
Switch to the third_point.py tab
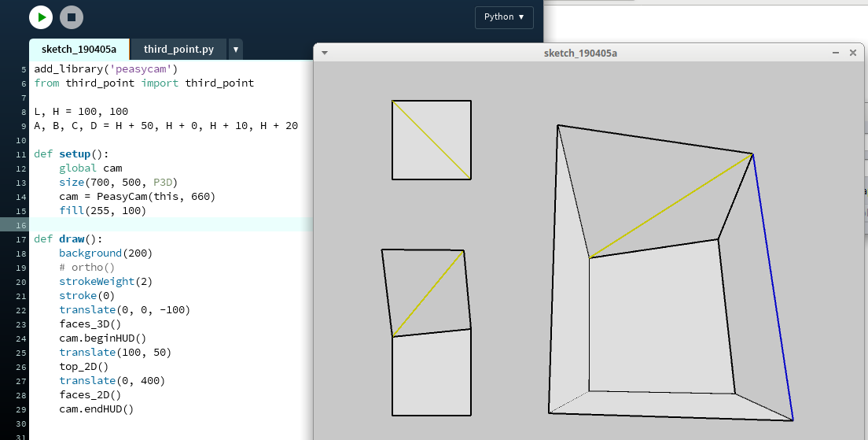tap(178, 50)
